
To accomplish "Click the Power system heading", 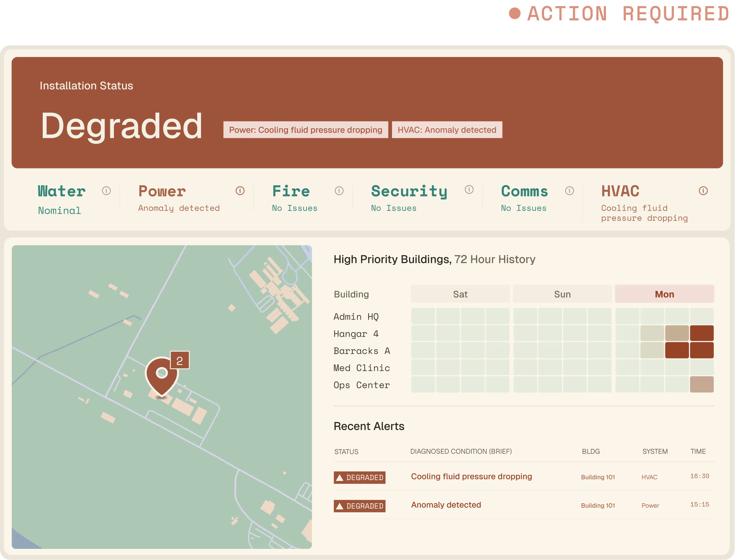I will [x=162, y=191].
